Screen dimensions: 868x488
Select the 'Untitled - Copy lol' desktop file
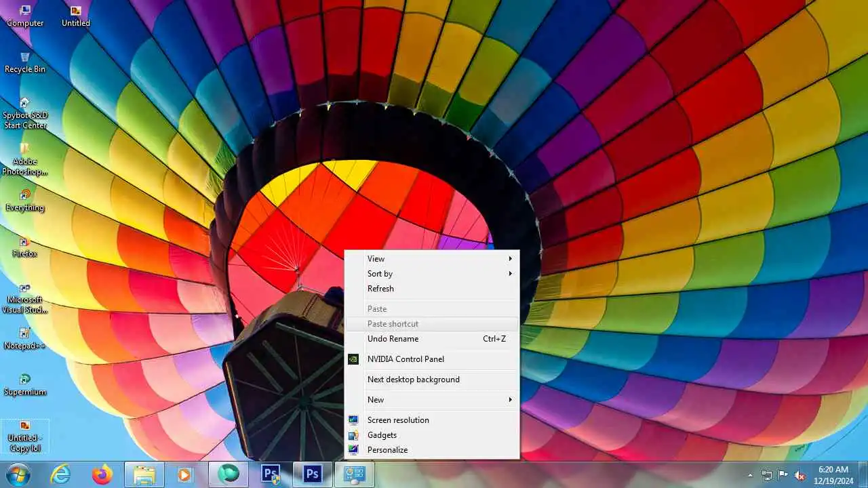click(25, 436)
